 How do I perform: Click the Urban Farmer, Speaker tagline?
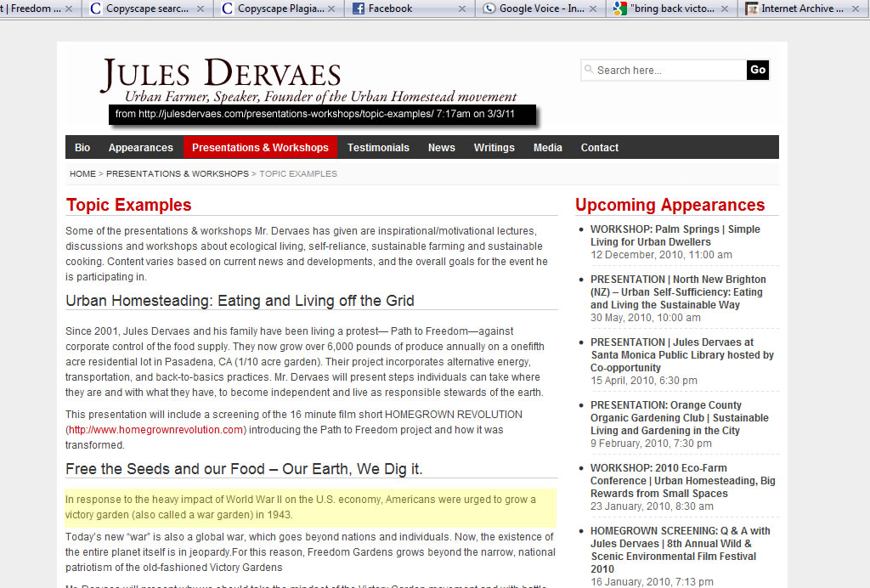320,97
